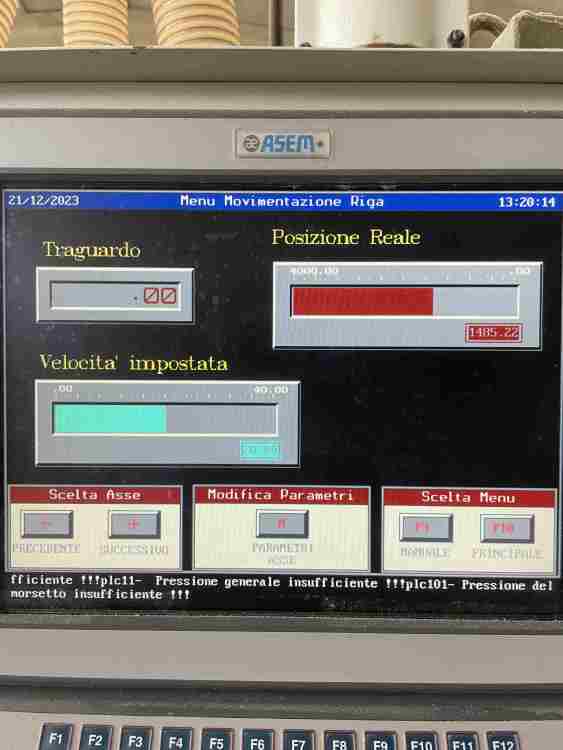563x750 pixels.
Task: Select the 1485.22 position readout
Action: click(493, 333)
